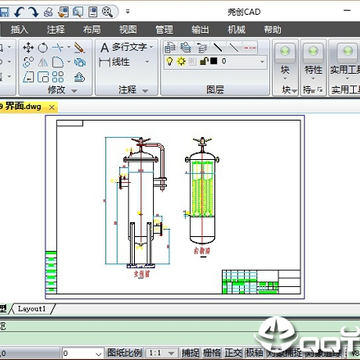Open Layer Properties manager icon

point(170,47)
